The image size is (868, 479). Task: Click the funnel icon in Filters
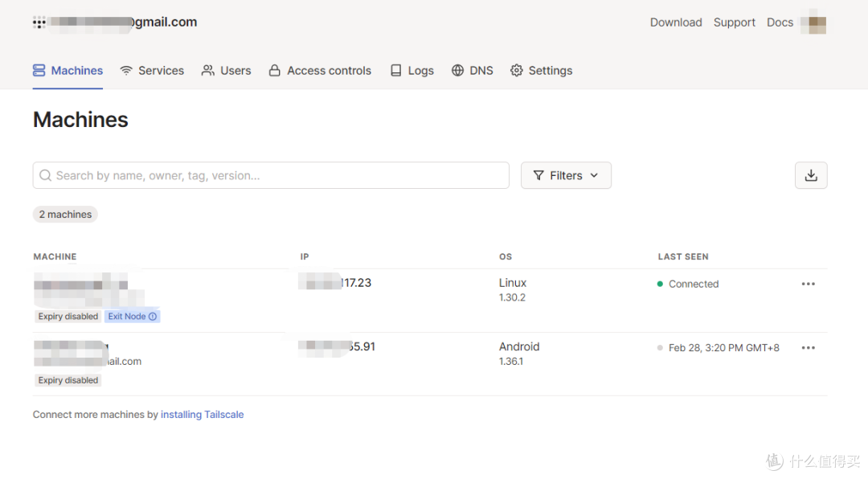coord(538,175)
